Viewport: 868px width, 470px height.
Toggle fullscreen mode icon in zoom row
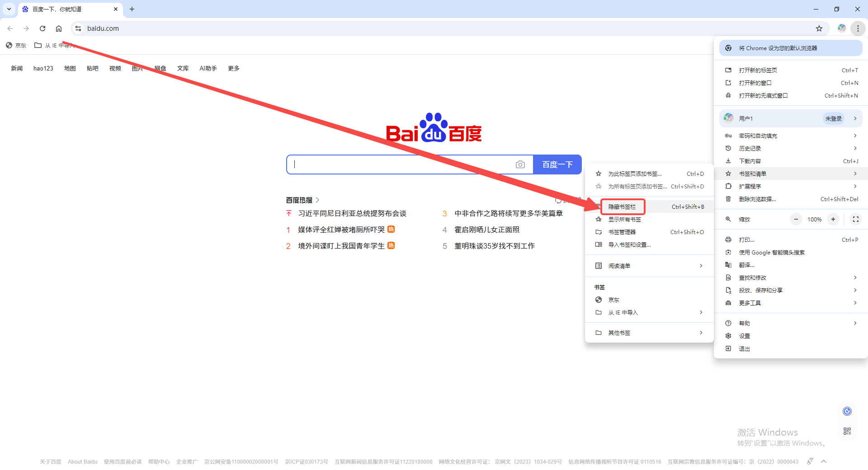[856, 219]
